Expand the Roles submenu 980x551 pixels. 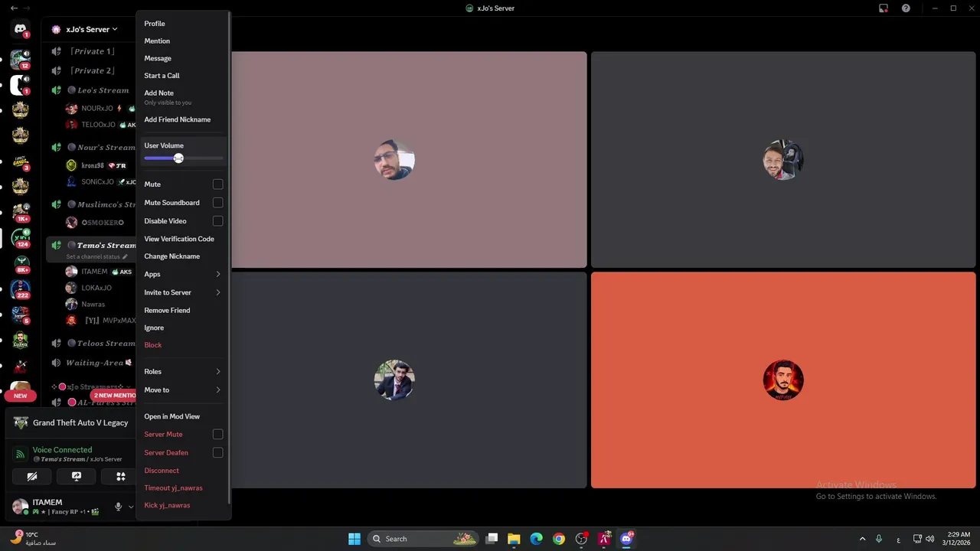217,372
